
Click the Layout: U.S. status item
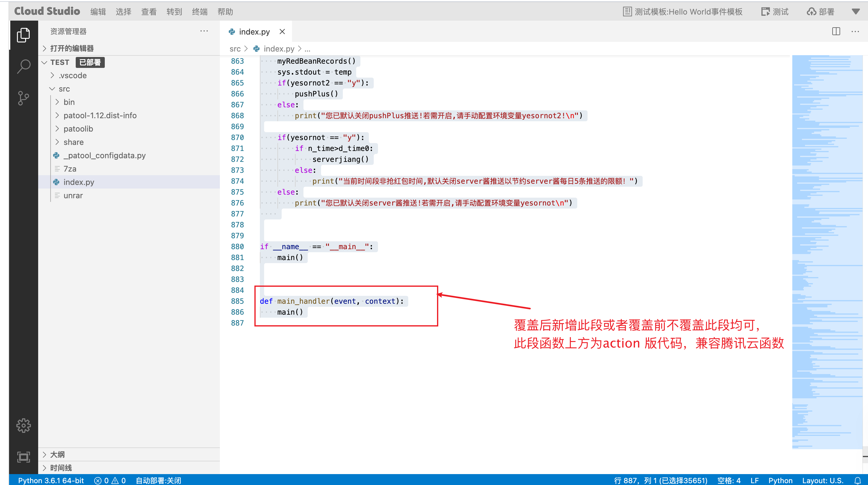point(823,480)
